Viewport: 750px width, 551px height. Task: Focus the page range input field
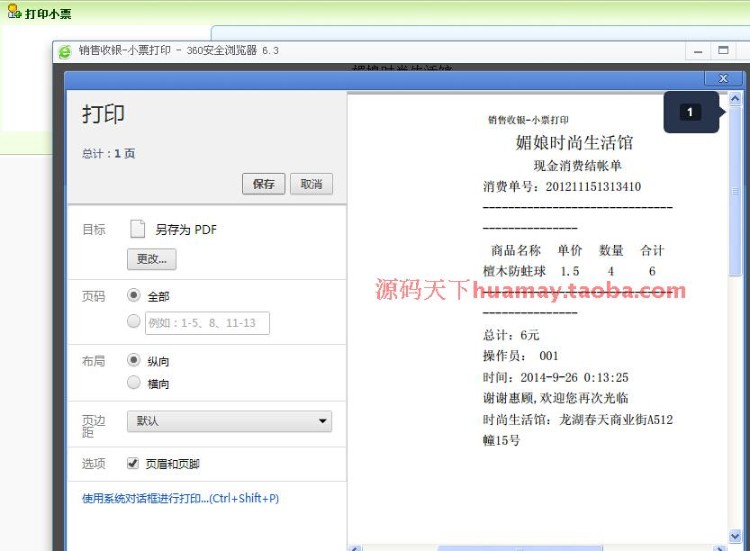pyautogui.click(x=207, y=323)
